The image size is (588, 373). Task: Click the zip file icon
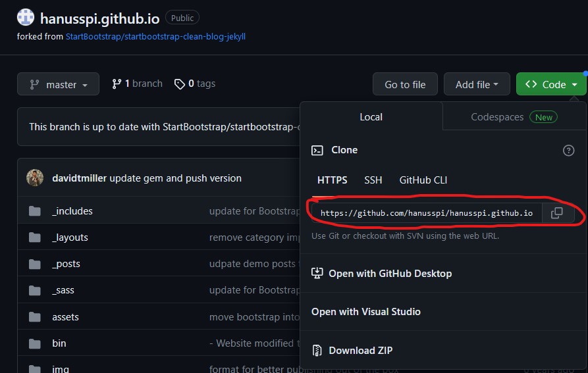317,350
